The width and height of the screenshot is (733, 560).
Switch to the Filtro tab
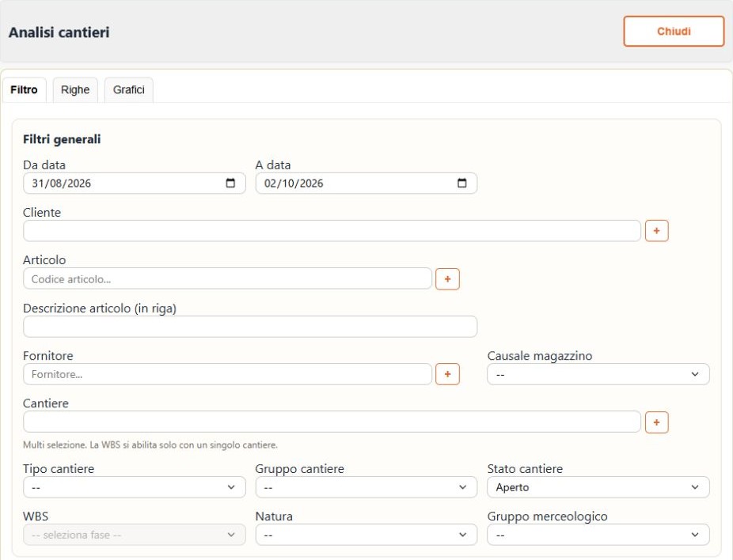click(x=25, y=89)
